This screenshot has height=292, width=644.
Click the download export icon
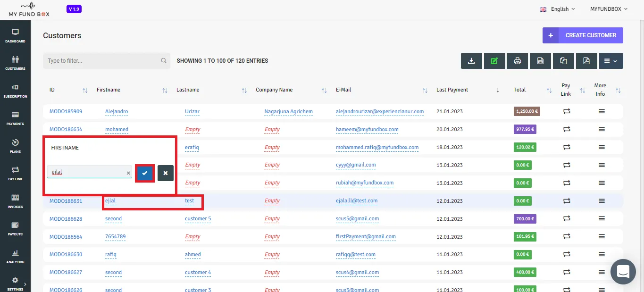(x=471, y=61)
